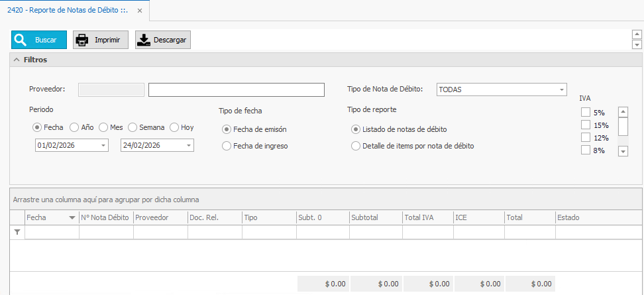Click the Buscar magnifying glass icon
The height and width of the screenshot is (295, 644).
click(21, 40)
